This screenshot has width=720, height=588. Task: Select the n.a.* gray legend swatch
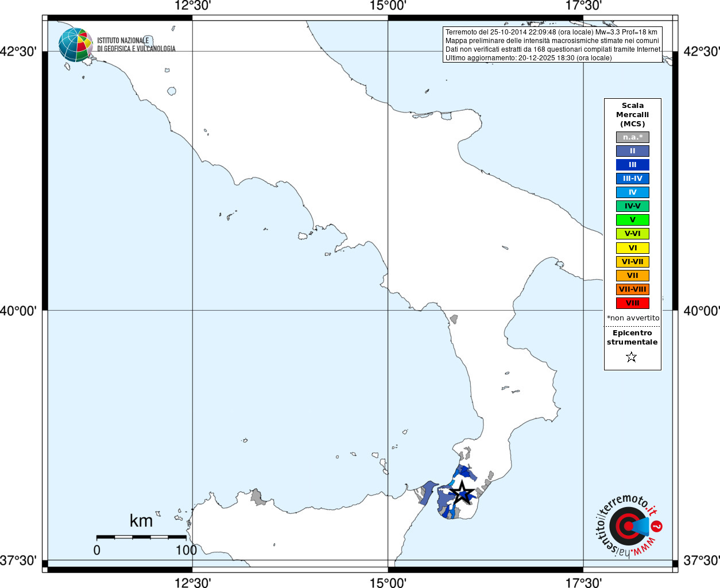point(633,137)
